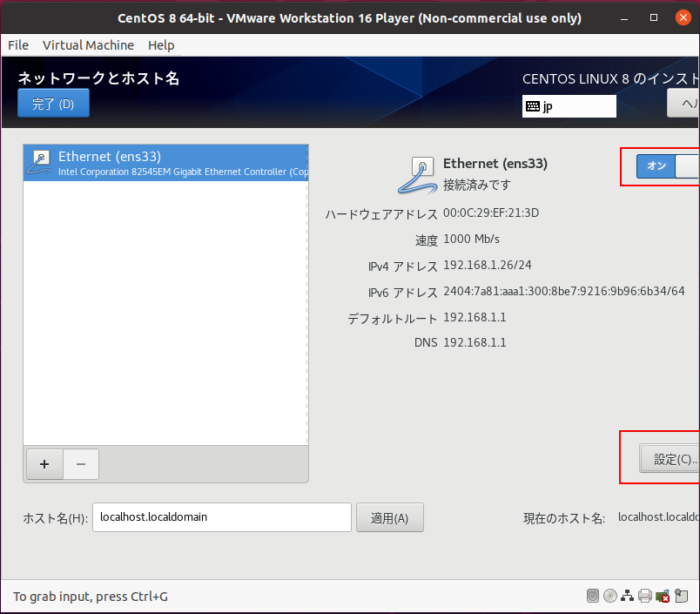Maximize the VMware Player window
The height and width of the screenshot is (614, 700).
pos(654,17)
